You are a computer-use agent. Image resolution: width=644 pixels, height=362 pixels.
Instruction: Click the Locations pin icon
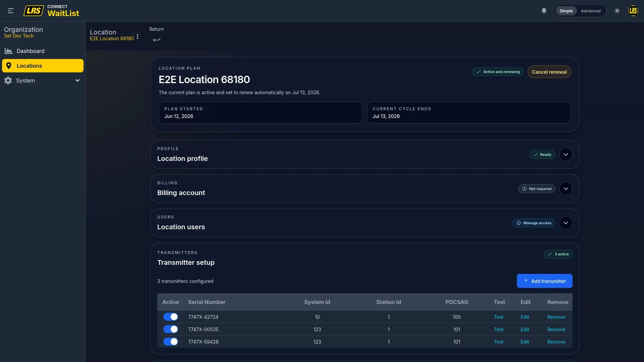click(x=9, y=66)
